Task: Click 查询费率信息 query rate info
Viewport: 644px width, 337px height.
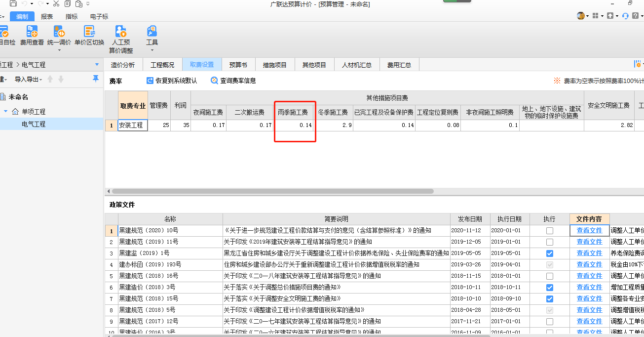Action: point(233,81)
